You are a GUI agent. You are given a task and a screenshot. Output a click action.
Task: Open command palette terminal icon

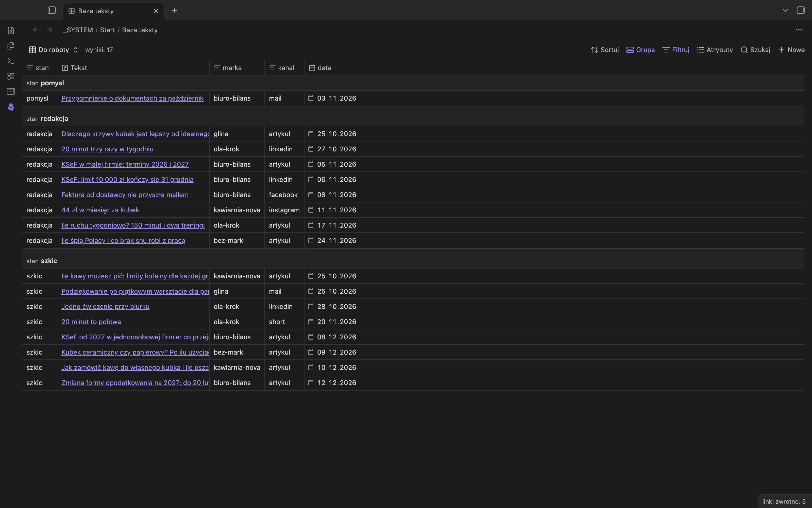(x=11, y=61)
